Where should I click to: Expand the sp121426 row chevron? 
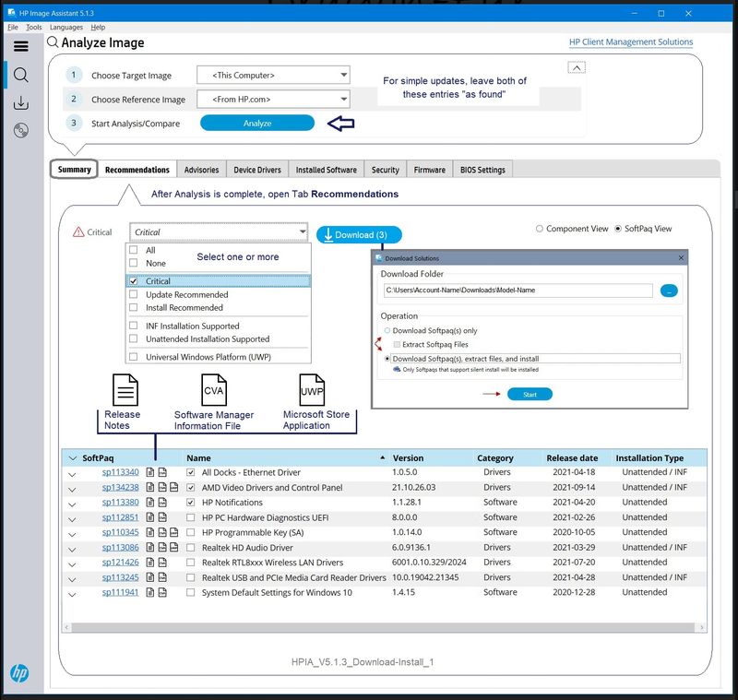pyautogui.click(x=72, y=564)
